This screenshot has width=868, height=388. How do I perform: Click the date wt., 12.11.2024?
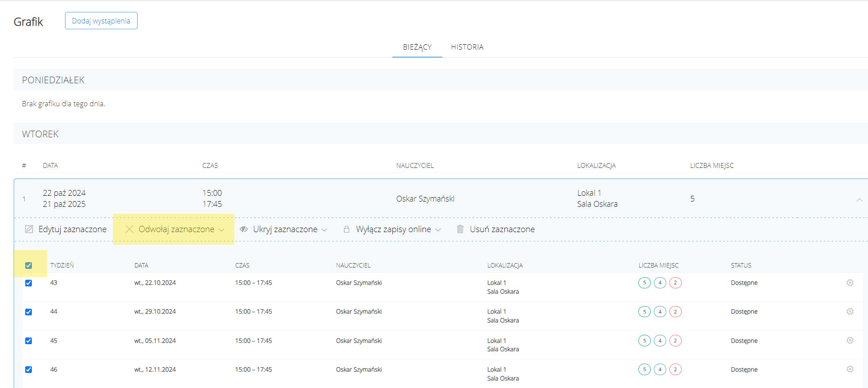click(x=155, y=369)
